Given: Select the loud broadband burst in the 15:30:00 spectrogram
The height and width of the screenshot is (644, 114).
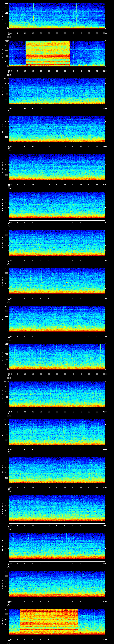Looking at the screenshot, I should pyautogui.click(x=48, y=53).
